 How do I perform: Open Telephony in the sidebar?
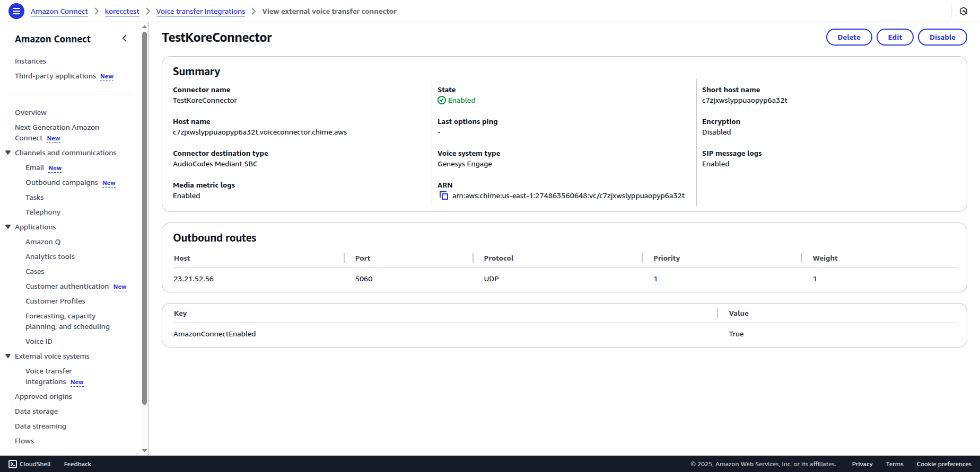coord(43,212)
